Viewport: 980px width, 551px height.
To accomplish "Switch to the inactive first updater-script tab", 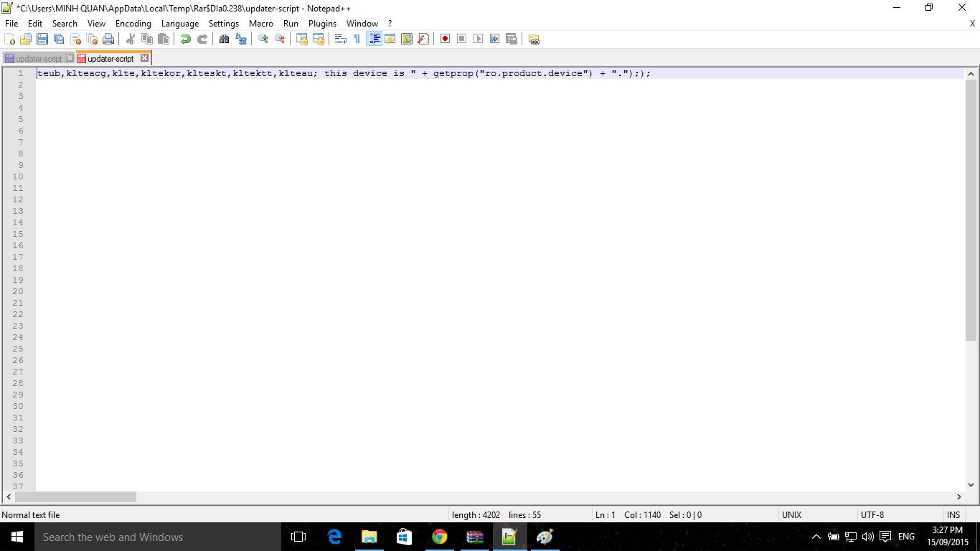I will tap(39, 59).
